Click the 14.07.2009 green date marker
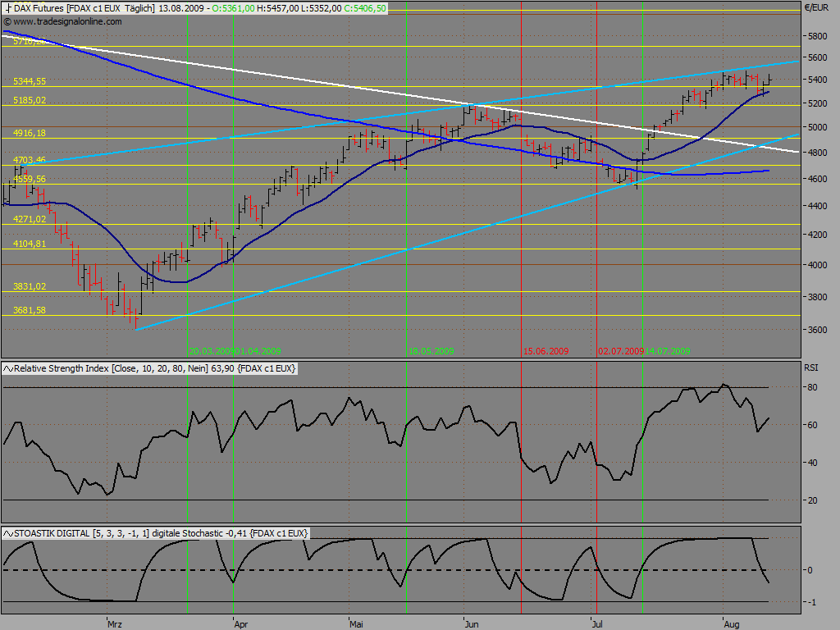The image size is (840, 630). pyautogui.click(x=668, y=351)
